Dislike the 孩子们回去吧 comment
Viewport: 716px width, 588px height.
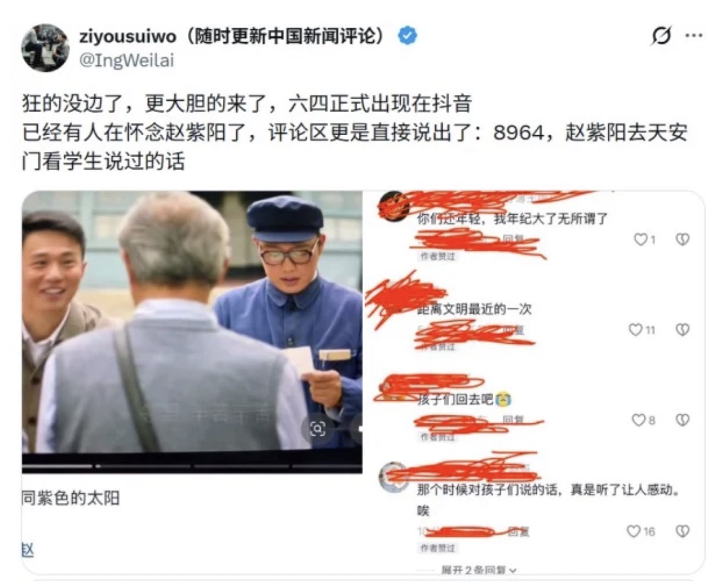682,420
